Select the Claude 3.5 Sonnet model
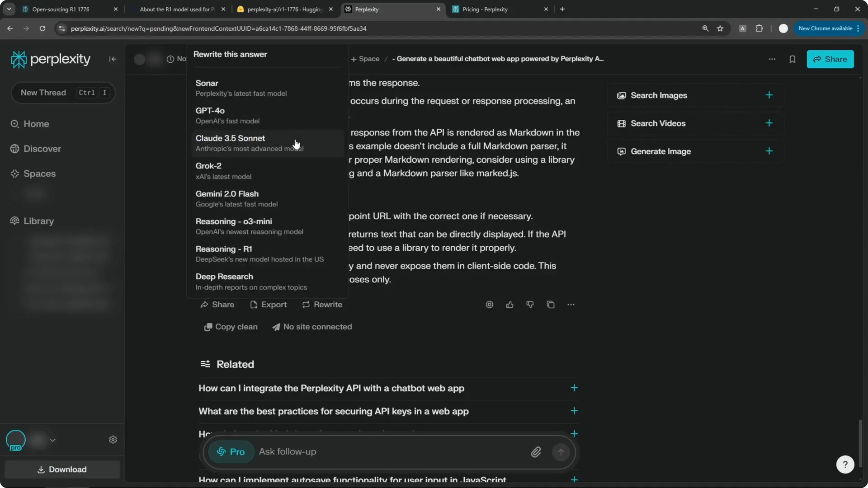 pos(267,143)
